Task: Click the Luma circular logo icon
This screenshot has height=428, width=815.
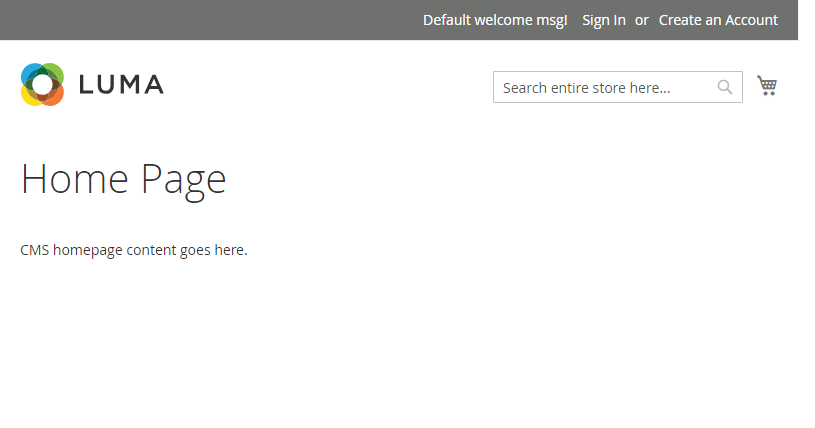Action: point(42,85)
